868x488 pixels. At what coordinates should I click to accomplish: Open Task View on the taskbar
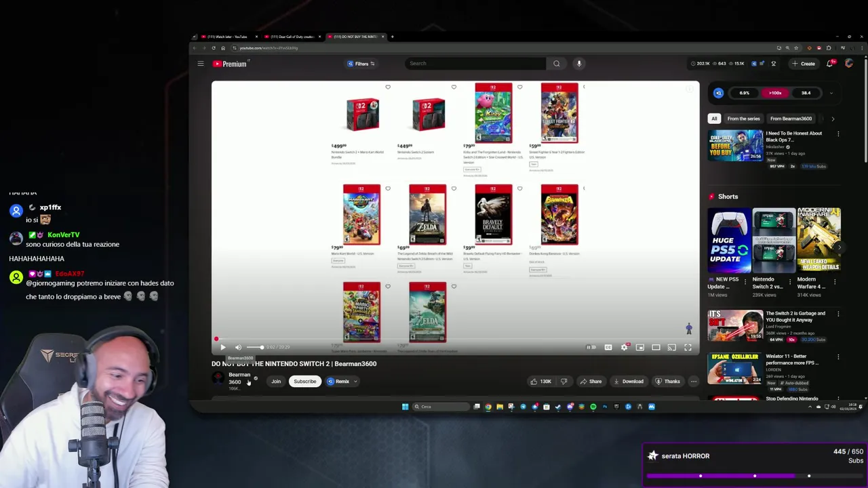(477, 407)
